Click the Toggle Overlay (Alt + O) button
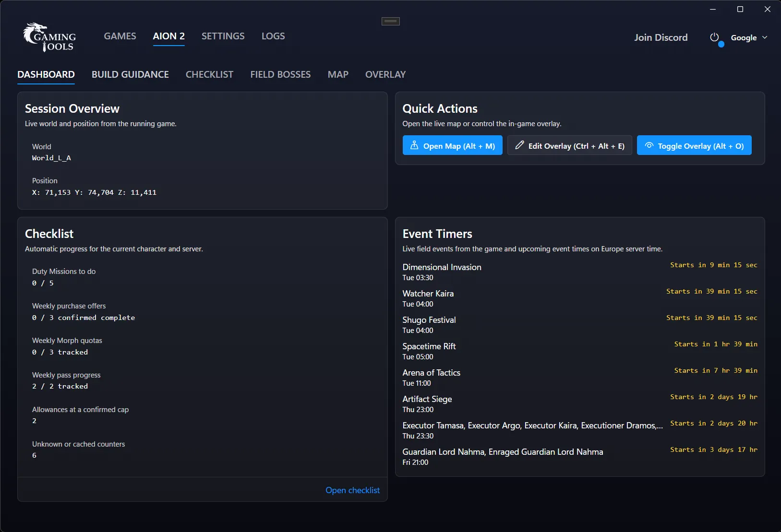Viewport: 781px width, 532px height. click(694, 145)
